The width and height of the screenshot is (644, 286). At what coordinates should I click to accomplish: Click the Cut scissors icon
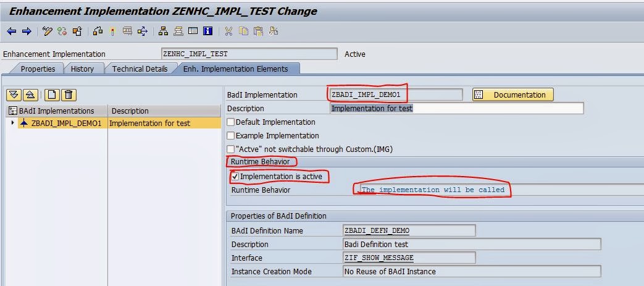click(x=228, y=31)
